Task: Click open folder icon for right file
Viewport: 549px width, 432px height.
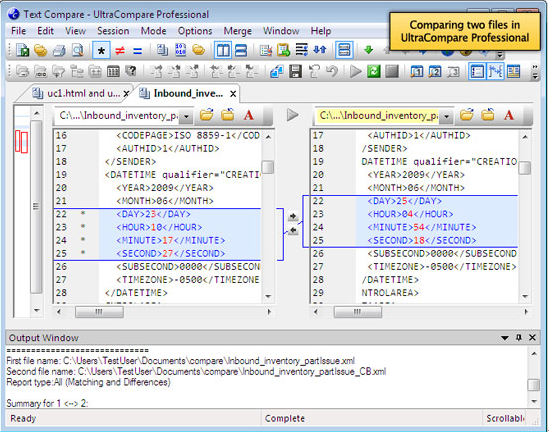Action: [466, 115]
